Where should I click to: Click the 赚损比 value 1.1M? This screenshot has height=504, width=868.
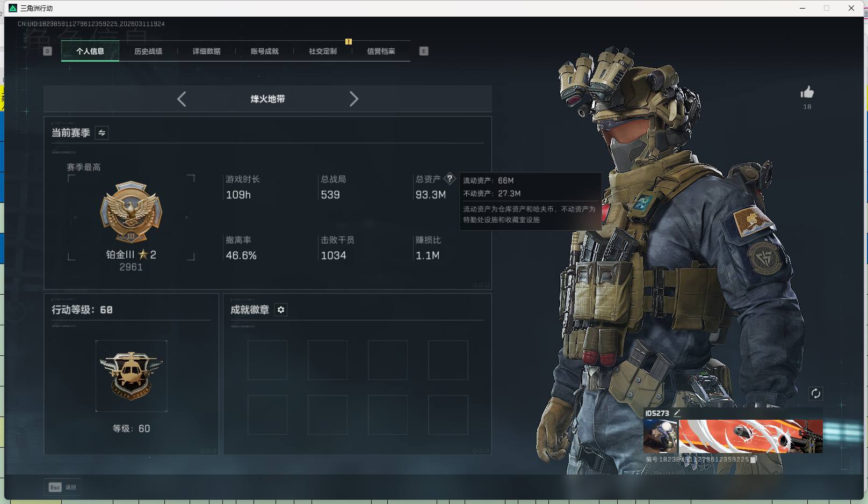coord(427,255)
